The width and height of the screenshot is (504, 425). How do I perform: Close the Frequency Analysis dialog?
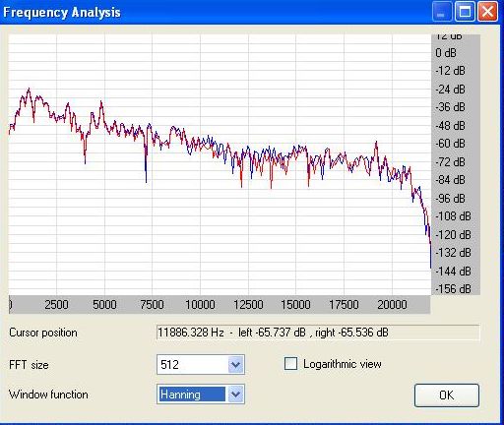pyautogui.click(x=487, y=12)
